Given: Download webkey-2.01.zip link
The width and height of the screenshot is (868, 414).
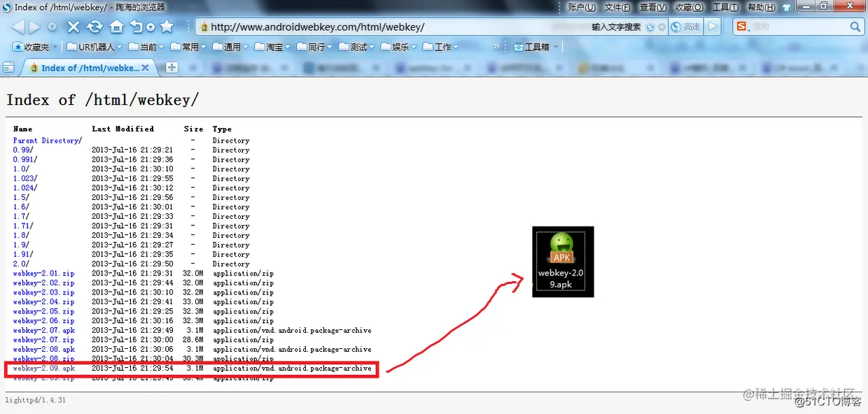Looking at the screenshot, I should tap(43, 273).
